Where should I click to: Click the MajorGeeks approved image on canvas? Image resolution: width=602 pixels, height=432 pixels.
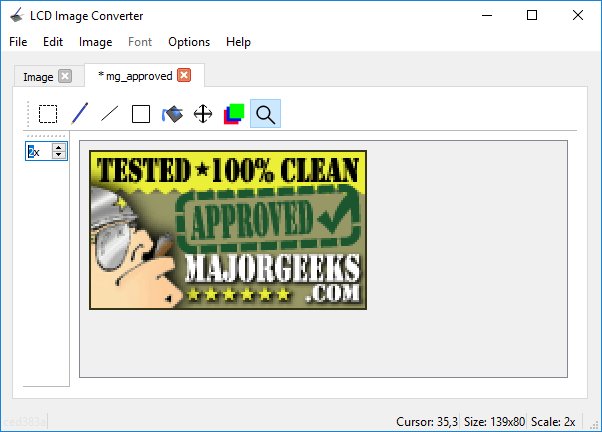[228, 230]
